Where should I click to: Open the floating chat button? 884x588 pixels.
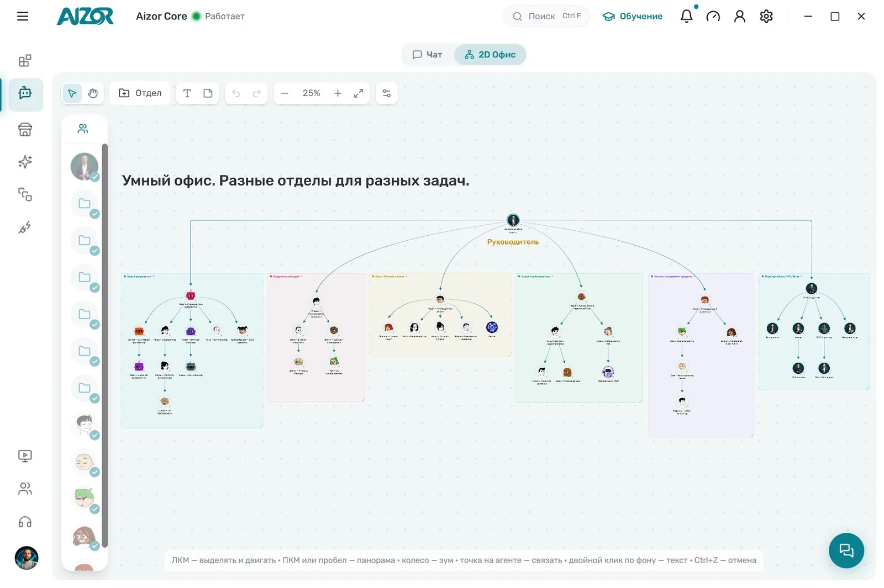tap(846, 550)
